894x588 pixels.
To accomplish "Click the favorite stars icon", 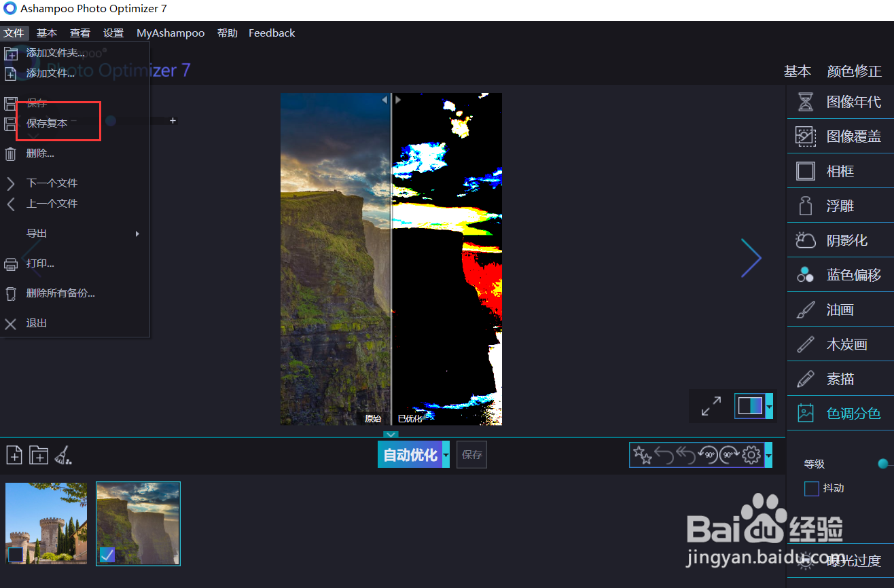I will click(x=642, y=455).
